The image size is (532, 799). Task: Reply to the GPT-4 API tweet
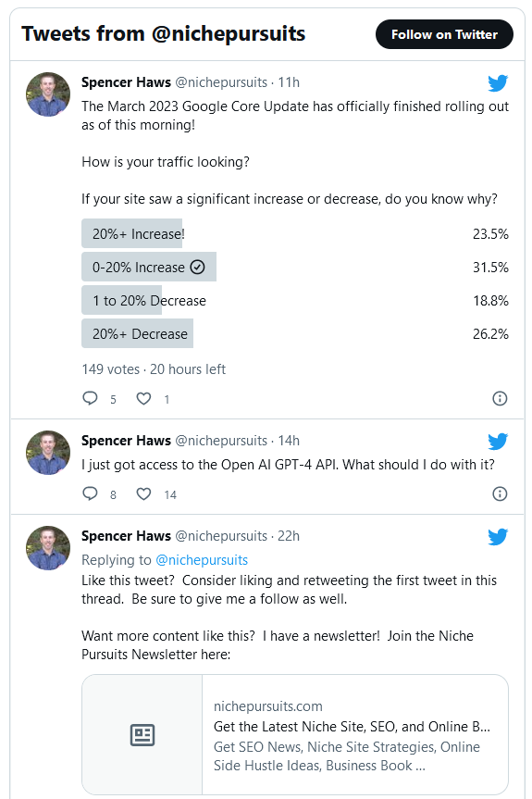pyautogui.click(x=90, y=493)
